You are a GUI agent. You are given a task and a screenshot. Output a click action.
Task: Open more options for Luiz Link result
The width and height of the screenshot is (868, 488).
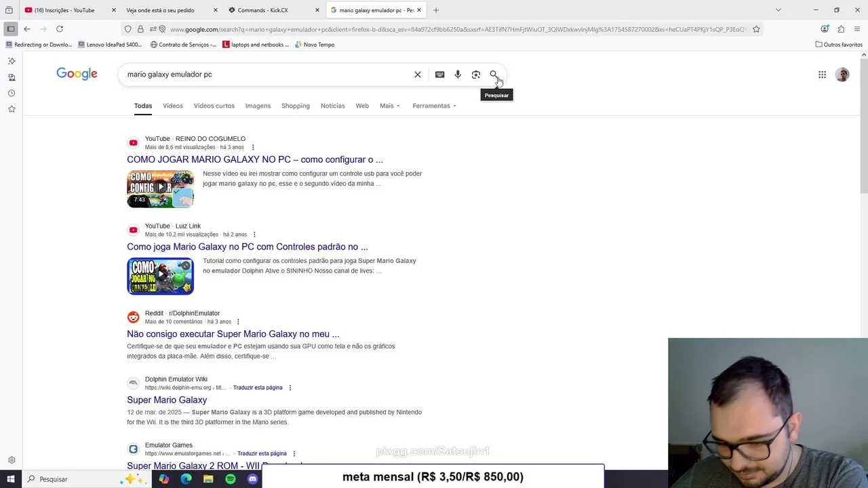click(254, 235)
